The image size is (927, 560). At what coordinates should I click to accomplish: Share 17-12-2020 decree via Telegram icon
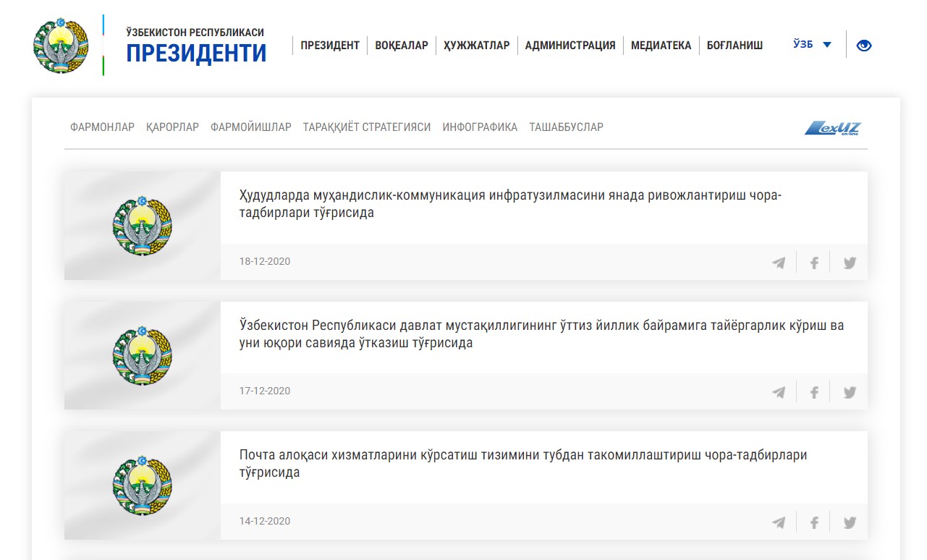(x=779, y=392)
